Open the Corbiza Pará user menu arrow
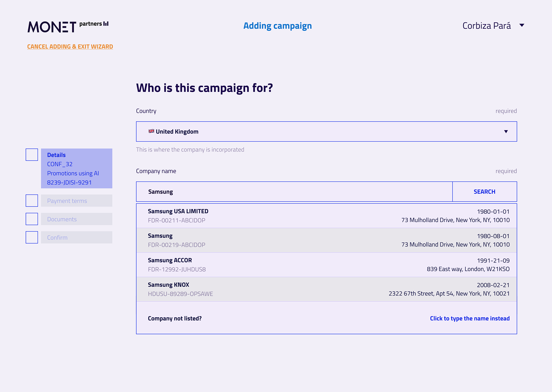Screen dimensions: 552x392 click(522, 26)
